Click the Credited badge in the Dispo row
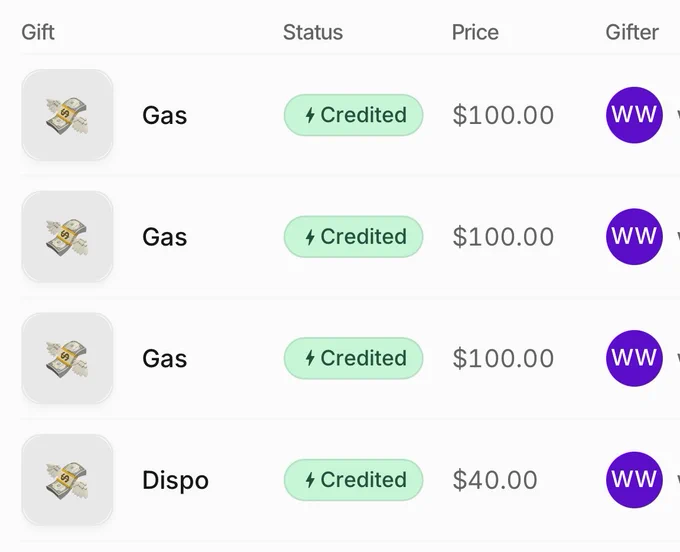This screenshot has height=552, width=680. [353, 480]
